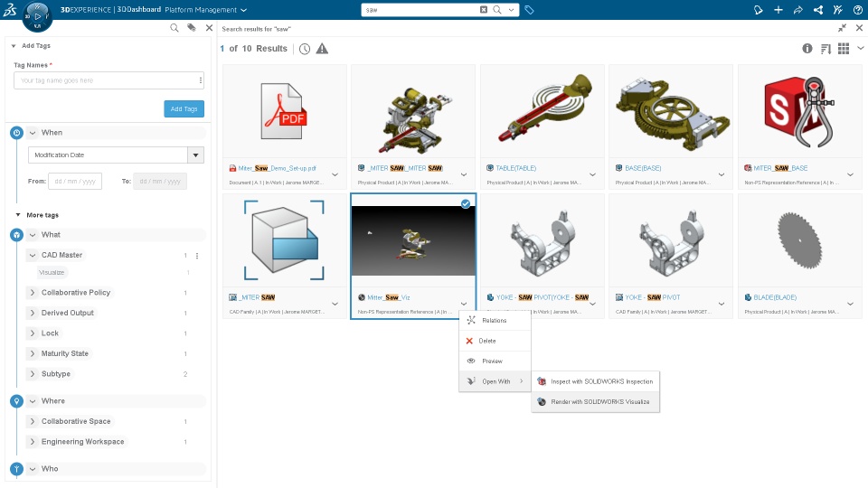Click the Who category icon

(x=16, y=469)
